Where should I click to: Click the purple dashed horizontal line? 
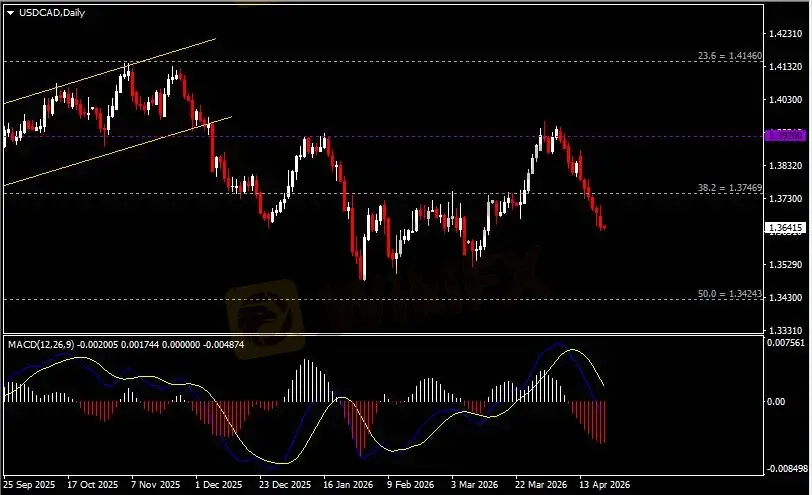400,136
